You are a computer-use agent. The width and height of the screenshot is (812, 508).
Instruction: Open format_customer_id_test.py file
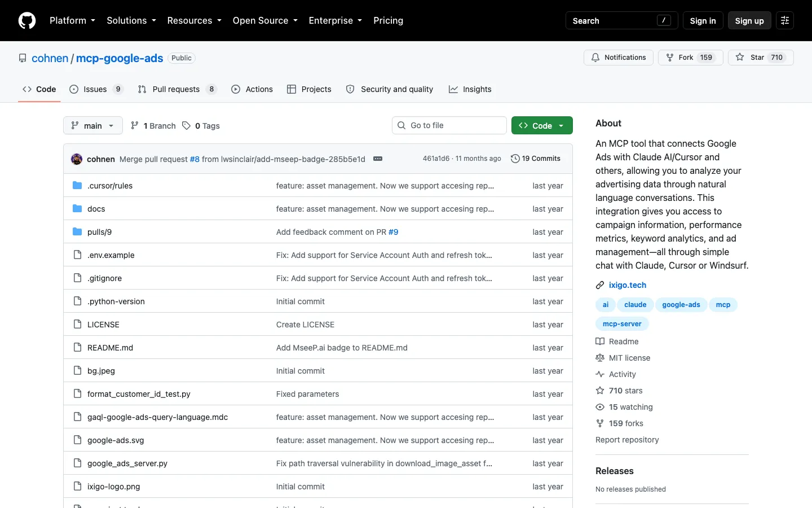139,394
